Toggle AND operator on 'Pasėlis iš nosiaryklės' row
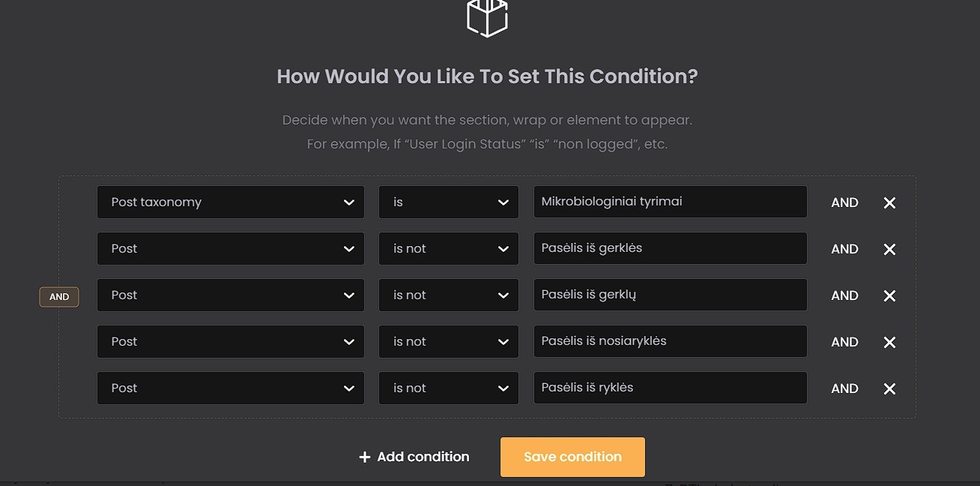Viewport: 980px width, 486px height. (844, 342)
